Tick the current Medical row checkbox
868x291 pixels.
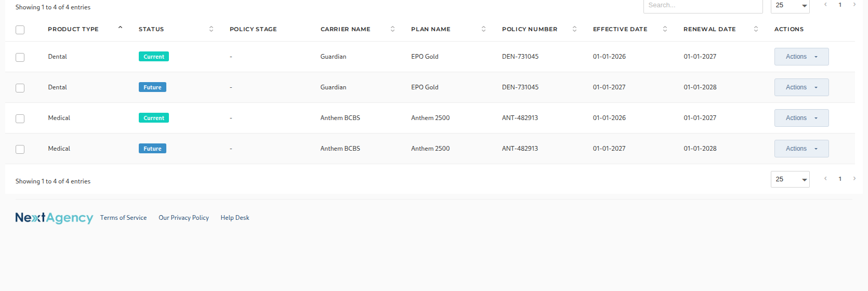[20, 118]
